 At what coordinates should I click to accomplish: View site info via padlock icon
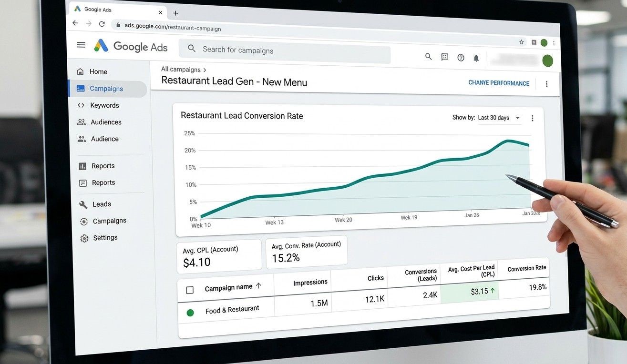tap(118, 25)
